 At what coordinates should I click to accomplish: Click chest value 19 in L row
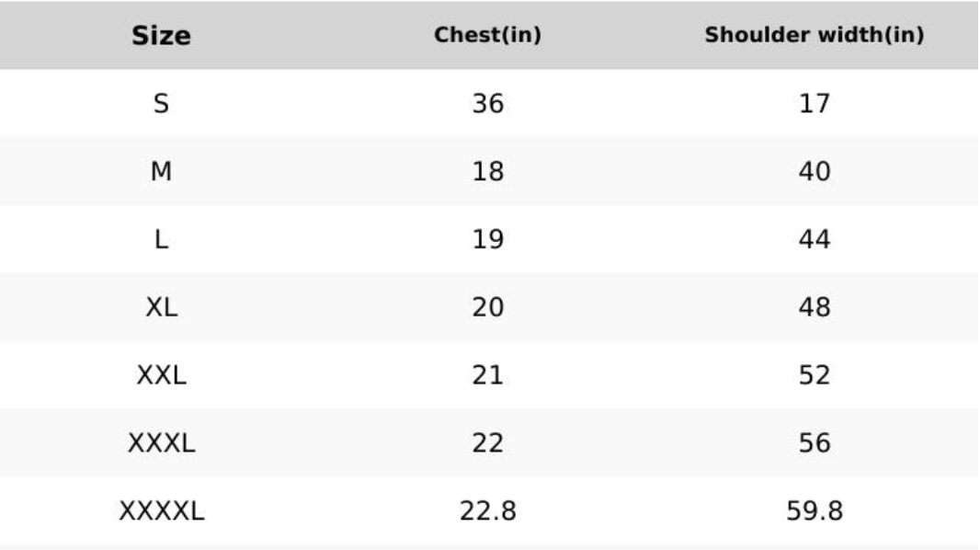[x=487, y=239]
